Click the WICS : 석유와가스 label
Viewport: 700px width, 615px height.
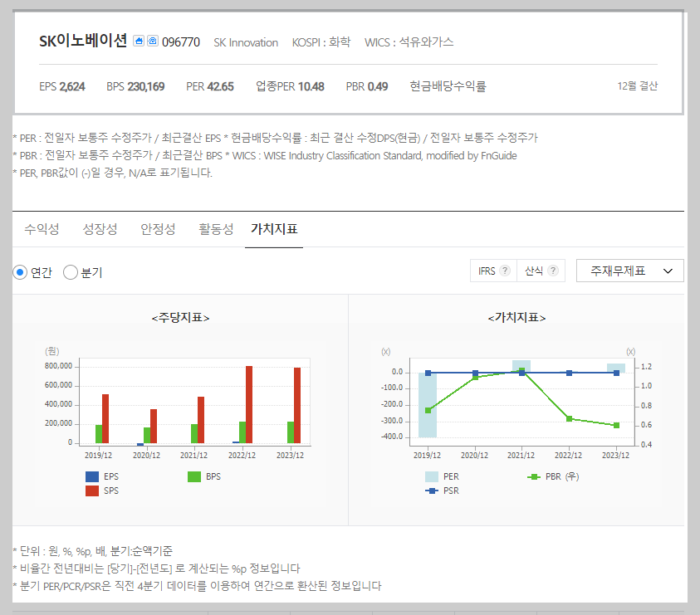tap(409, 42)
